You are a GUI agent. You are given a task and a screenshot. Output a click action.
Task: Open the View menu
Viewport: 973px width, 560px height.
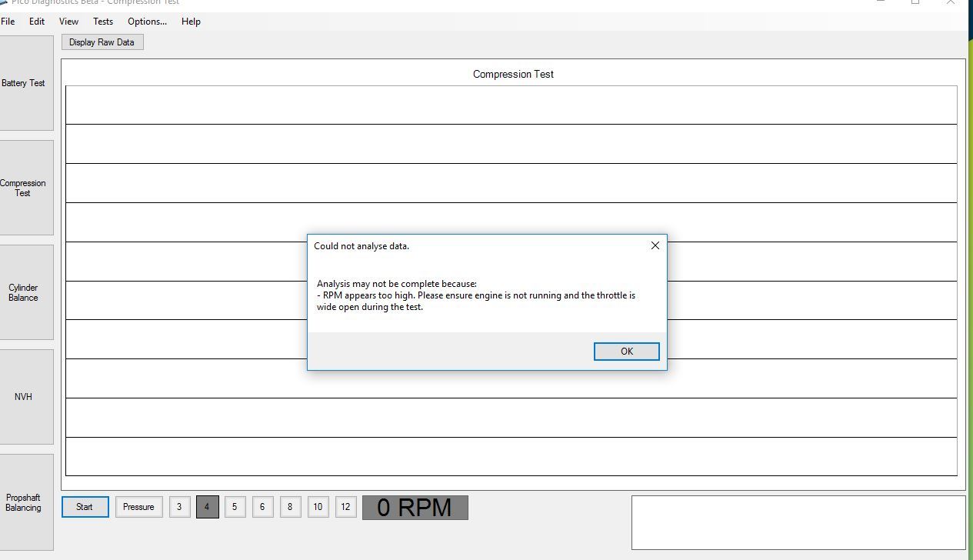[x=68, y=22]
